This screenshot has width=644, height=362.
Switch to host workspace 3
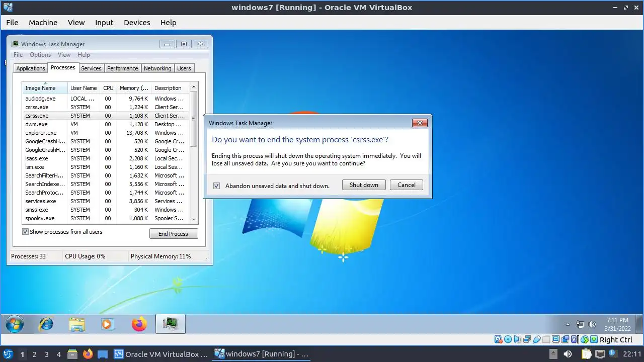[x=46, y=354]
